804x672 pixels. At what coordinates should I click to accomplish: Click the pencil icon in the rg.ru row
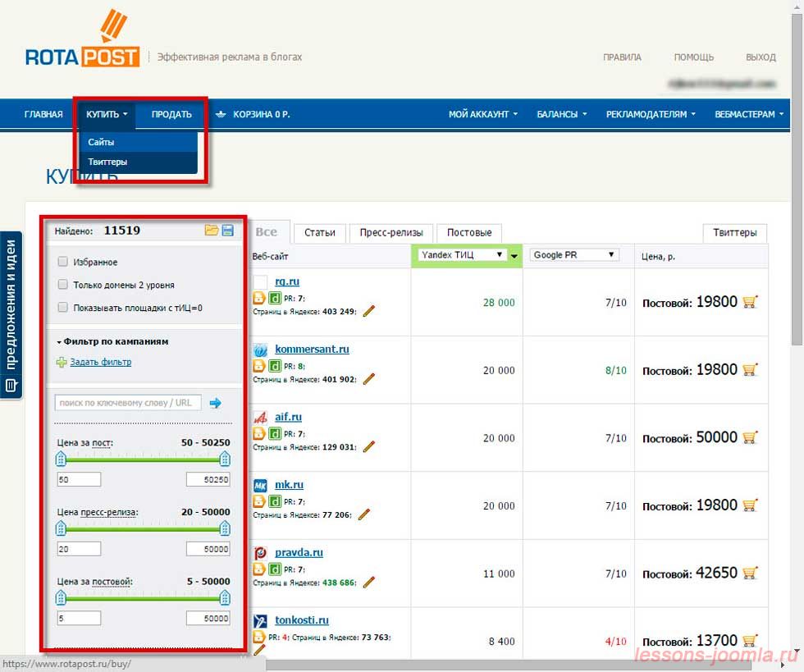click(x=368, y=311)
